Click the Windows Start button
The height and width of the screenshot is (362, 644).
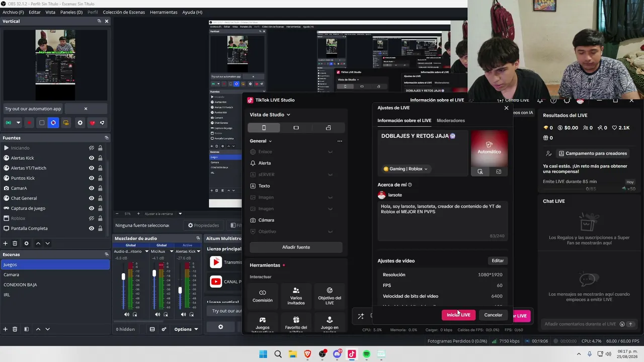(263, 354)
